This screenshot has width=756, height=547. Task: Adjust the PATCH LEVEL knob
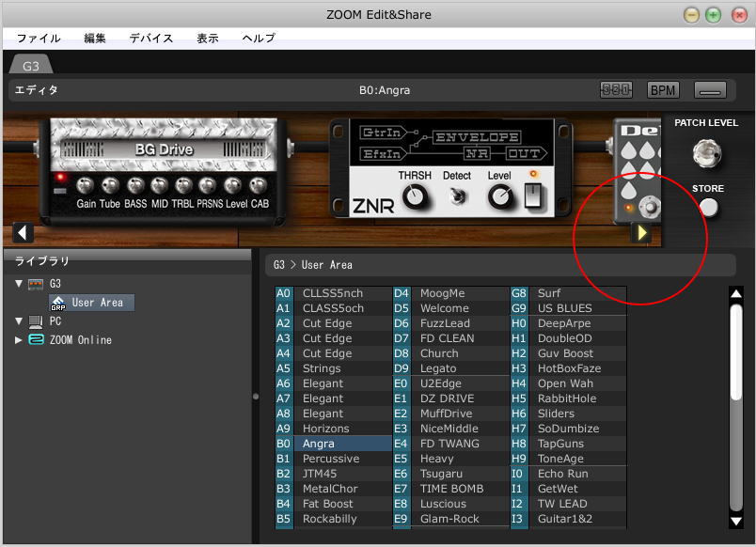707,153
